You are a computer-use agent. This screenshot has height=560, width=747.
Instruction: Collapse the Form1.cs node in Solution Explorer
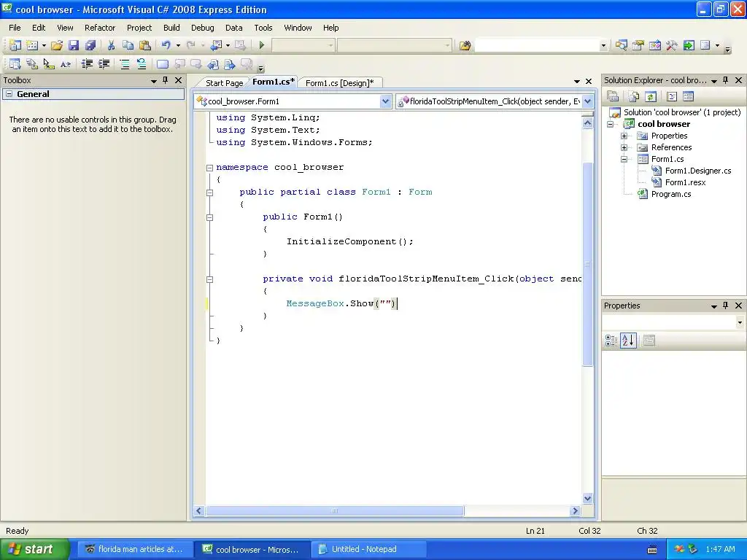624,159
